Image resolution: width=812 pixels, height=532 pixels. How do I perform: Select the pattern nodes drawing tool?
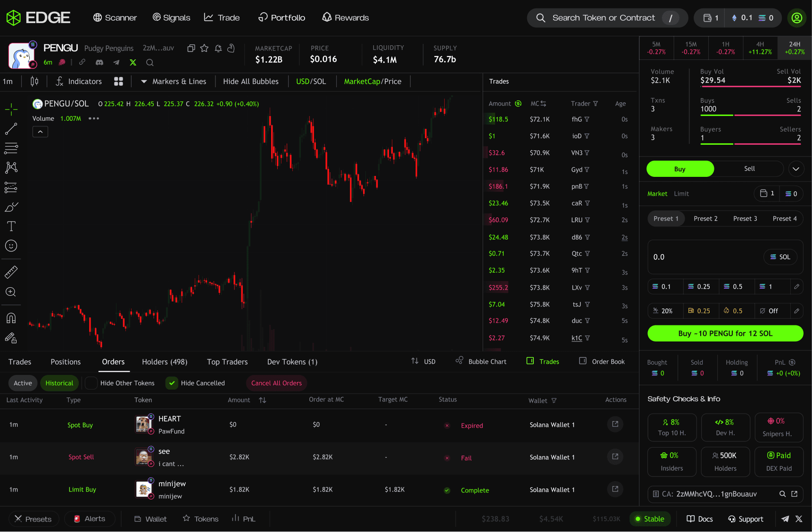click(11, 167)
